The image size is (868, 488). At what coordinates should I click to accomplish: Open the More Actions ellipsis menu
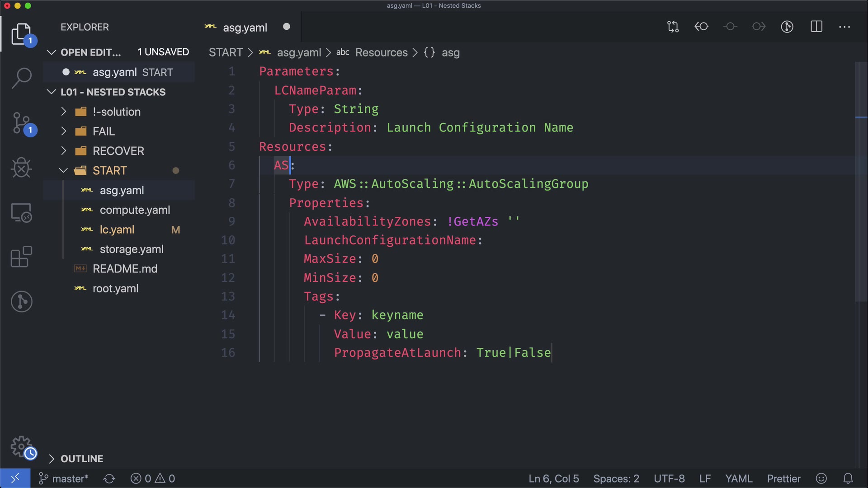click(x=844, y=27)
